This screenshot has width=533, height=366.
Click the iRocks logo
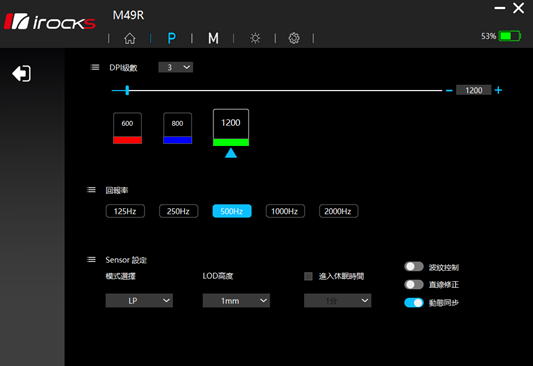point(50,22)
